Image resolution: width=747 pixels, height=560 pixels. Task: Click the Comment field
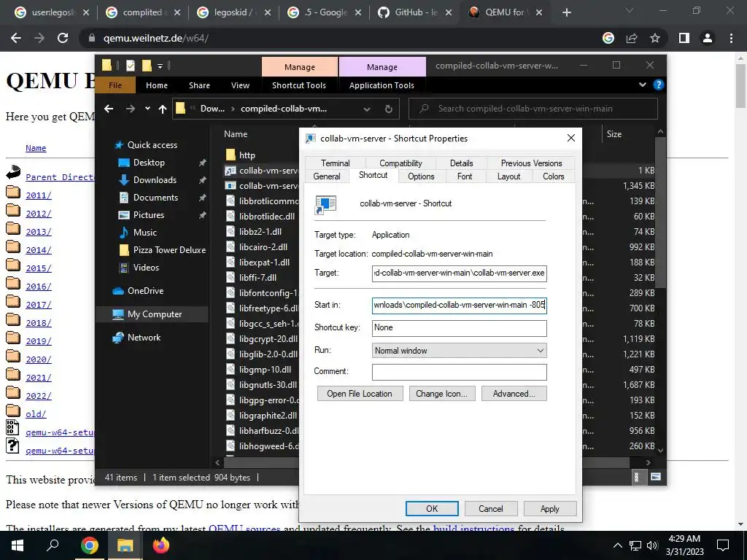pos(460,373)
